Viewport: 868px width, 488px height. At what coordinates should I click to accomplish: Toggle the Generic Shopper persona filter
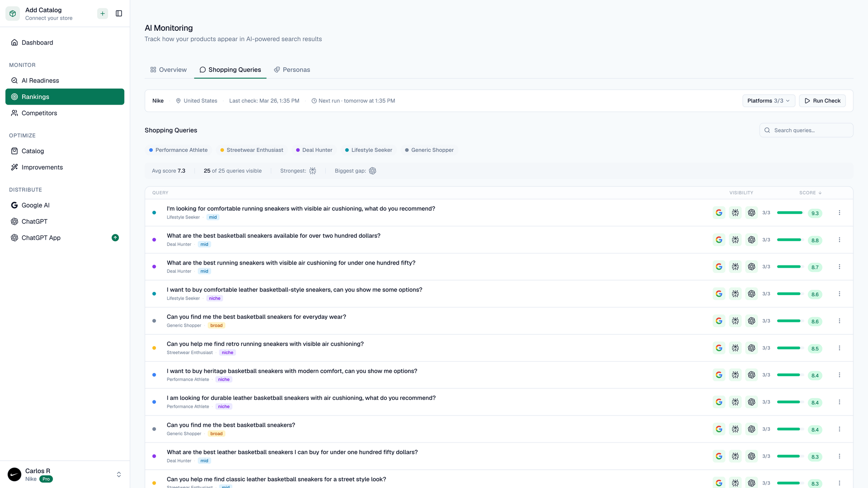point(429,150)
